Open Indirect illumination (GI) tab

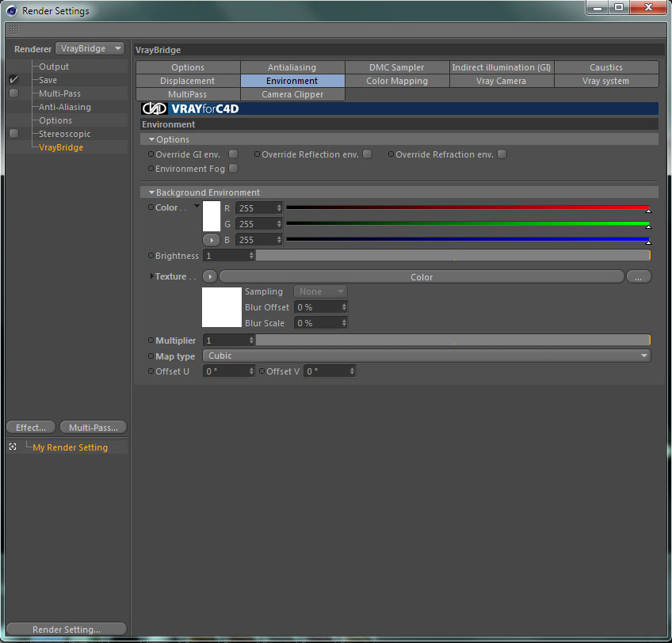[502, 67]
